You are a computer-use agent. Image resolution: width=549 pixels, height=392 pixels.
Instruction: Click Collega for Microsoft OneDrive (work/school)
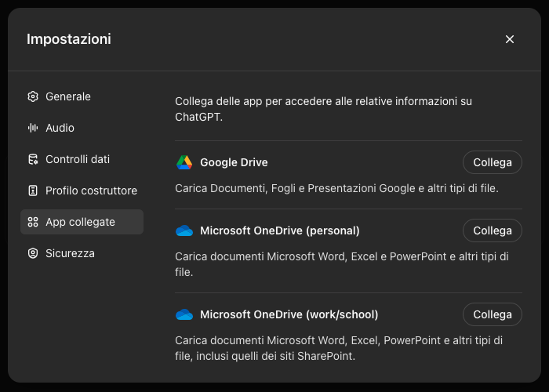pos(493,314)
